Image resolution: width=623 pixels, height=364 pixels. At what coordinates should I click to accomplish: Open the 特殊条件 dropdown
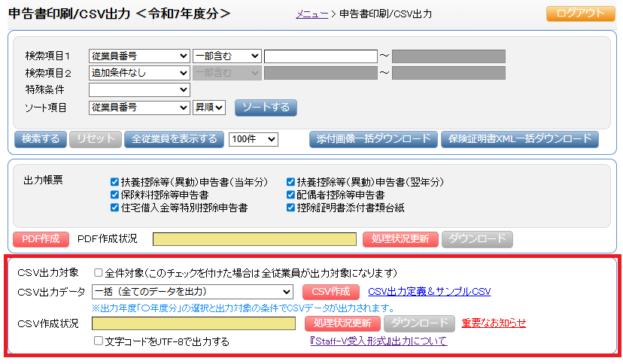point(139,90)
